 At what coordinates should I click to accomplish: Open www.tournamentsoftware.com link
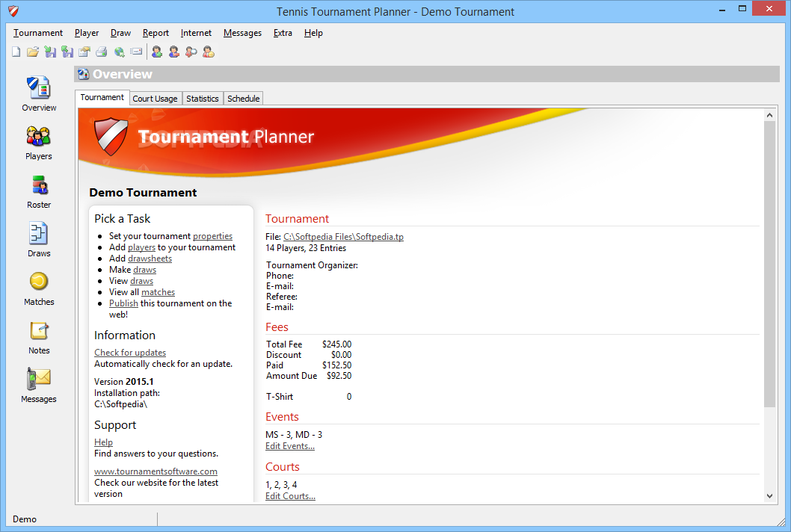pos(156,471)
